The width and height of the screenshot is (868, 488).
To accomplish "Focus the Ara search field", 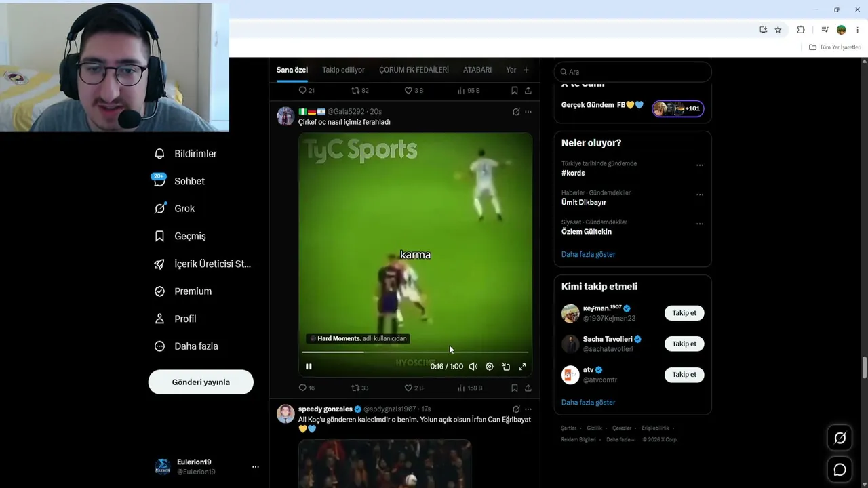I will (x=633, y=72).
